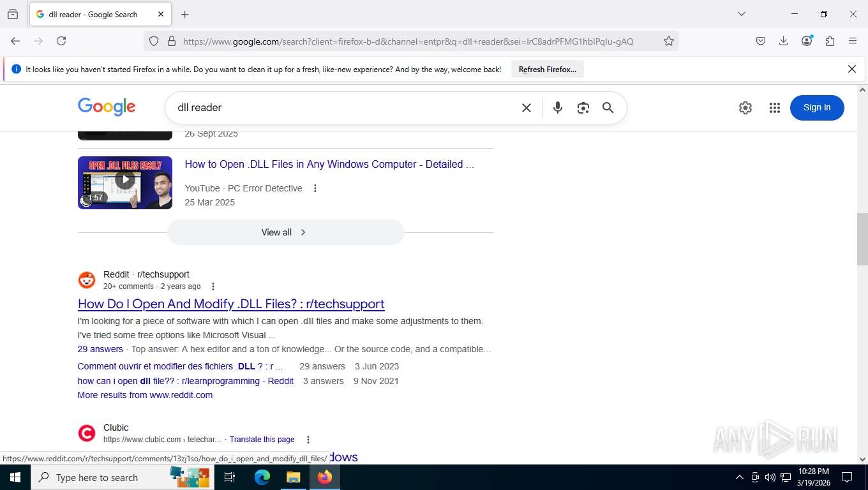Viewport: 868px width, 490px height.
Task: Open the volume control in tray
Action: pos(770,477)
